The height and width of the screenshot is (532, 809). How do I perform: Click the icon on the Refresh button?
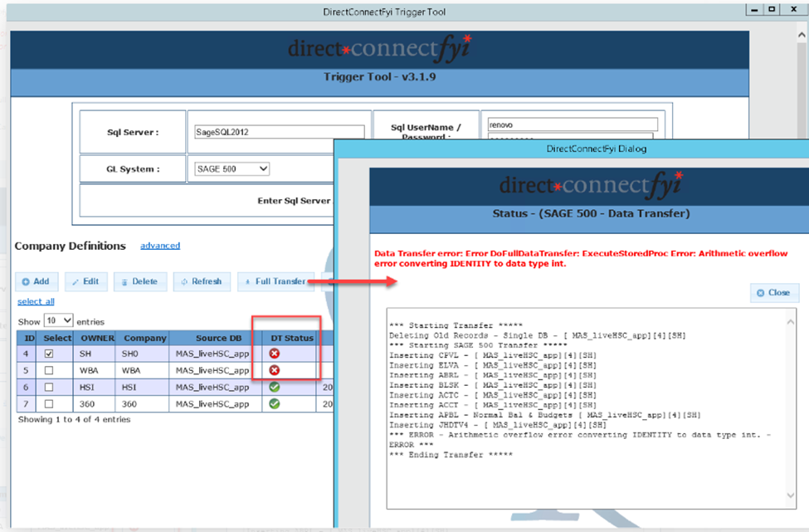pos(184,281)
